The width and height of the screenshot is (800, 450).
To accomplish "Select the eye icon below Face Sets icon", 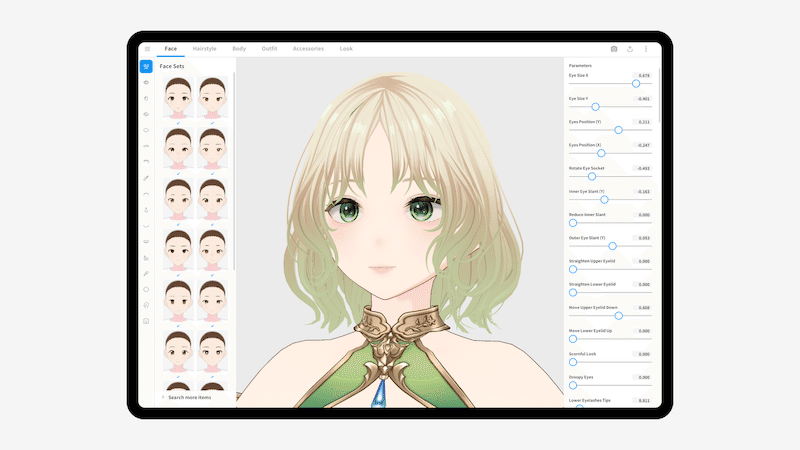I will (146, 82).
